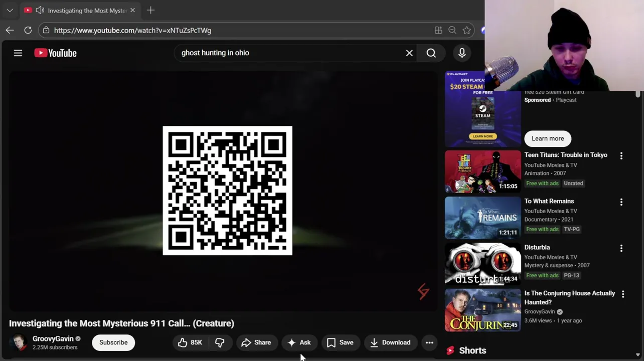Go to YouTube home via logo
Viewport: 644px width, 361px height.
(x=55, y=53)
